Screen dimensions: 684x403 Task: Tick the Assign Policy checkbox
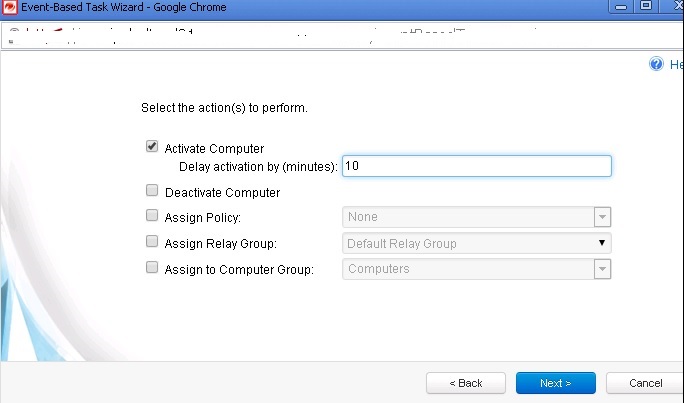click(x=152, y=215)
